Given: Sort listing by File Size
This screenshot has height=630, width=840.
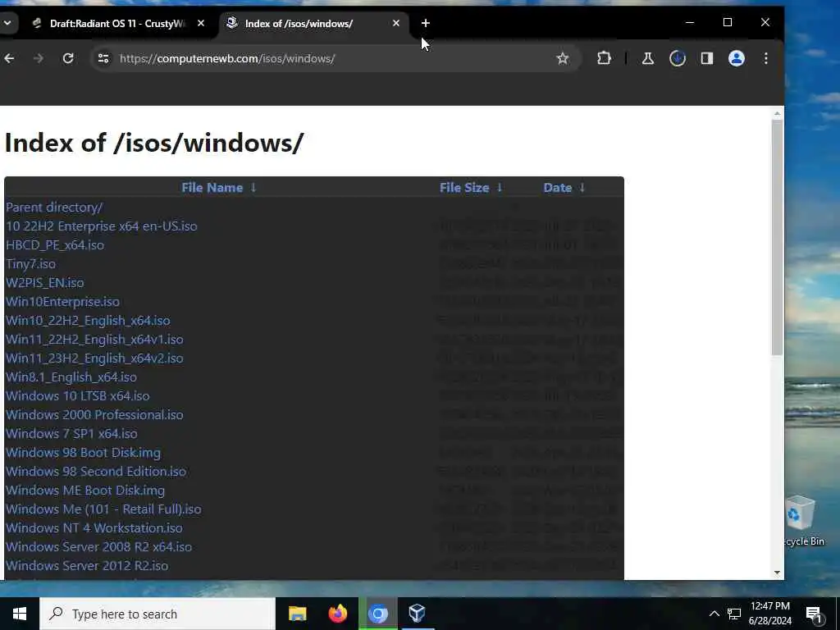Looking at the screenshot, I should (464, 188).
